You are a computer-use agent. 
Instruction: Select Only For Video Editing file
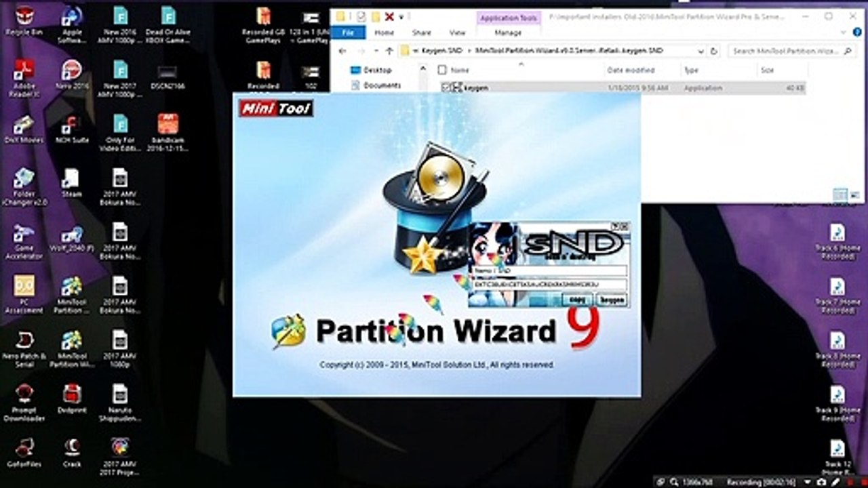[x=120, y=133]
